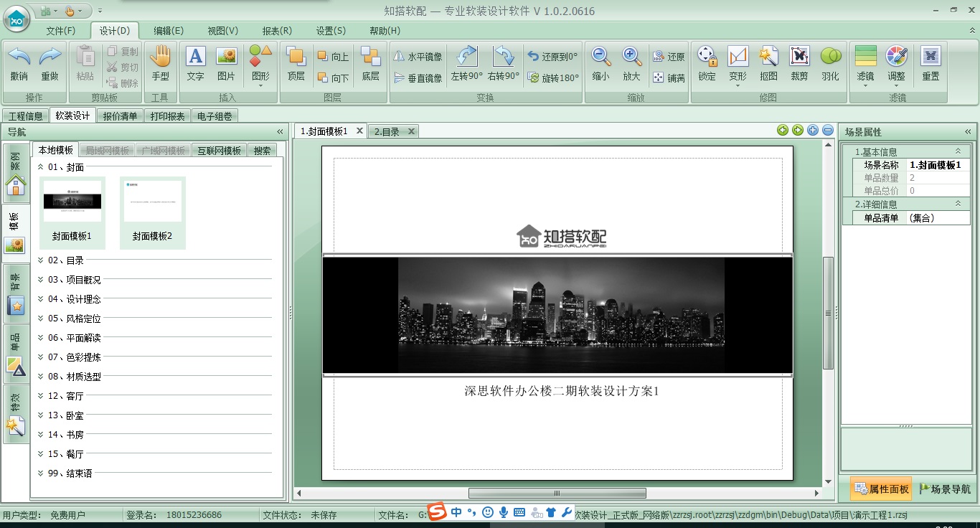Image resolution: width=980 pixels, height=528 pixels.
Task: Click the 锁定 lock icon
Action: [707, 63]
